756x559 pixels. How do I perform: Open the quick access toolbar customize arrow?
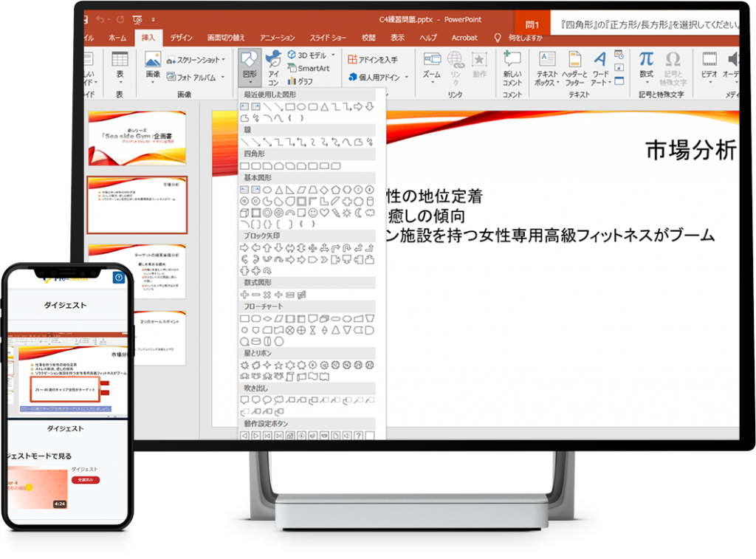[154, 20]
